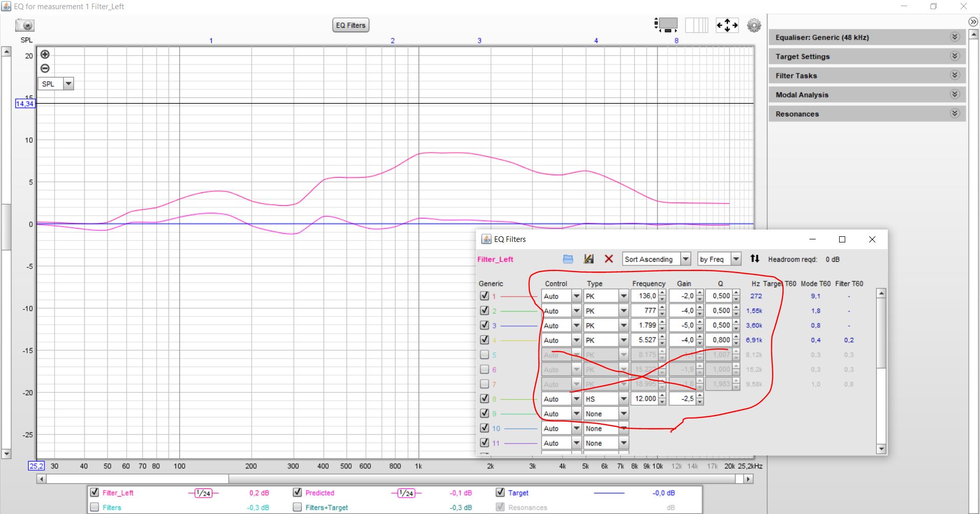The width and height of the screenshot is (980, 514).
Task: Toggle separate traces view icon
Action: point(697,25)
